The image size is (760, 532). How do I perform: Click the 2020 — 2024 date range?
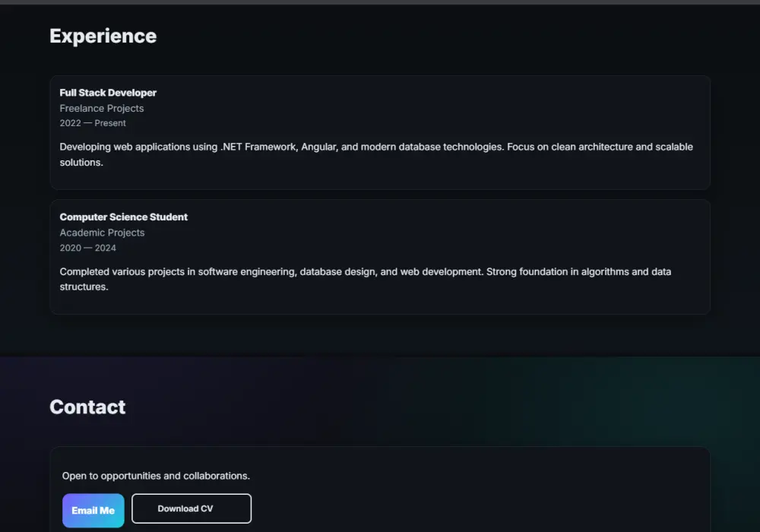pos(87,248)
